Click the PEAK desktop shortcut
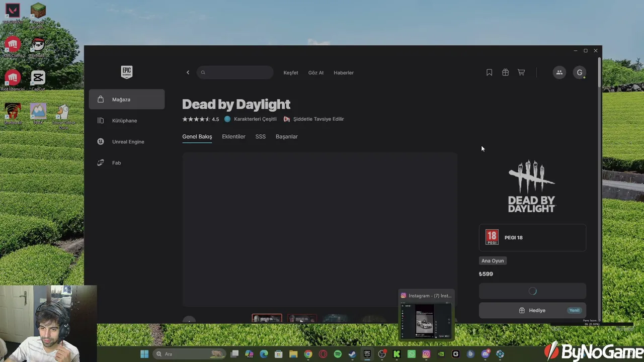 pyautogui.click(x=38, y=114)
